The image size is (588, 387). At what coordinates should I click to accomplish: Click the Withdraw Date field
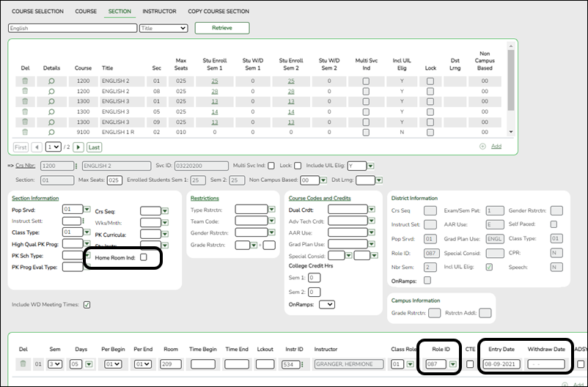[546, 364]
